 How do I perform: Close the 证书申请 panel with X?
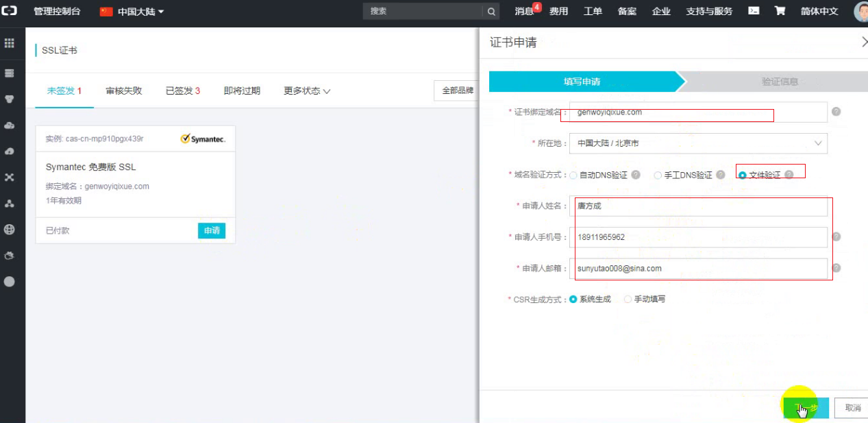[864, 42]
